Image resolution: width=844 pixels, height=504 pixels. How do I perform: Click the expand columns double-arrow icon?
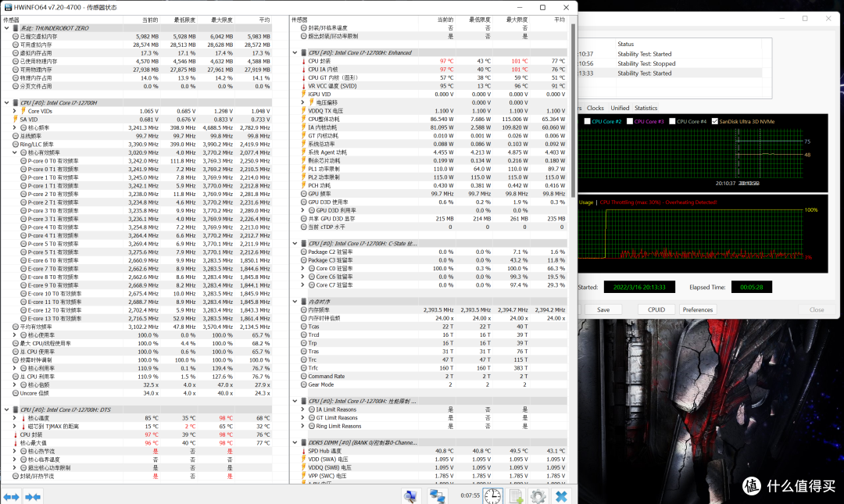(x=11, y=496)
